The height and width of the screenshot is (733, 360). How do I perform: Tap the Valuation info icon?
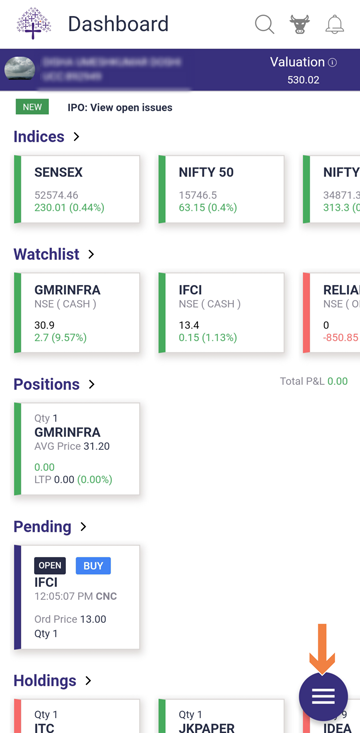pos(332,62)
